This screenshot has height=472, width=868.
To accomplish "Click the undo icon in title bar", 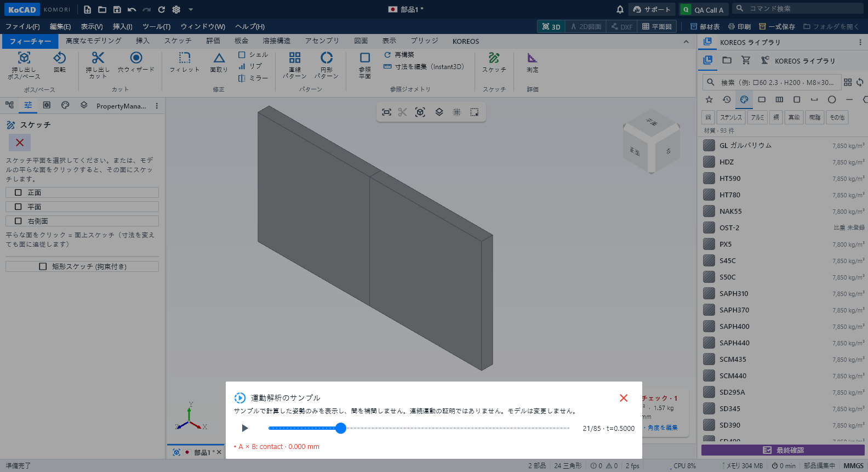I will click(132, 9).
